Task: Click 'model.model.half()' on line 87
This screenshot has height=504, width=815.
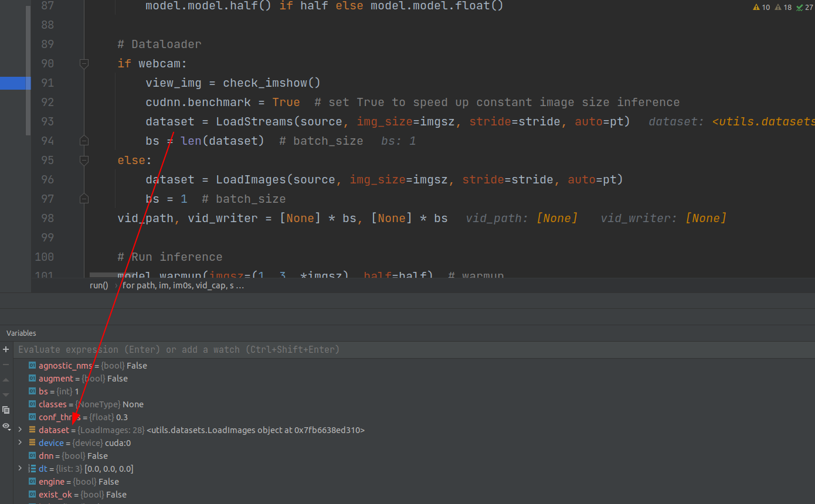Action: coord(209,6)
